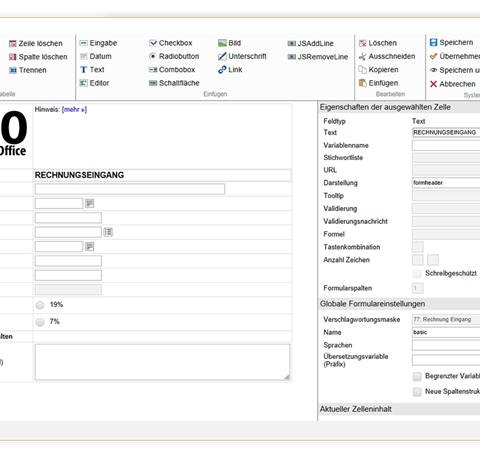Viewport: 480px width, 460px height.
Task: Click the Variablenname input field
Action: [x=446, y=145]
